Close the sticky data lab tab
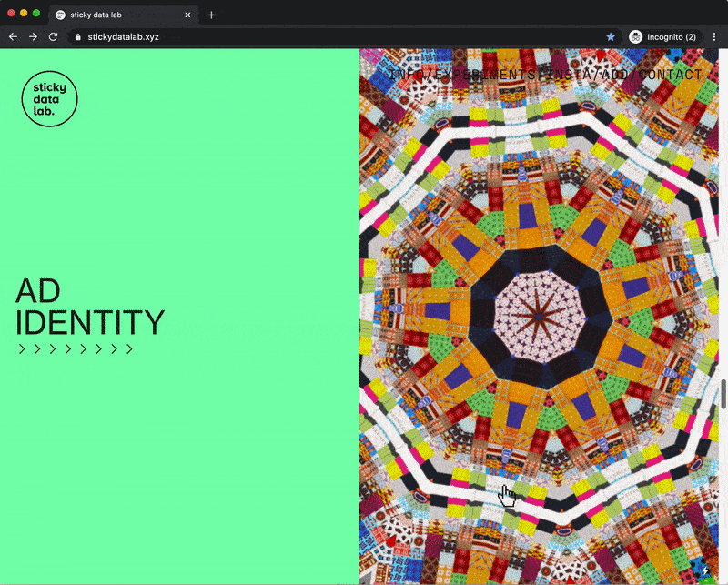Screen dimensions: 728x585 (x=187, y=15)
